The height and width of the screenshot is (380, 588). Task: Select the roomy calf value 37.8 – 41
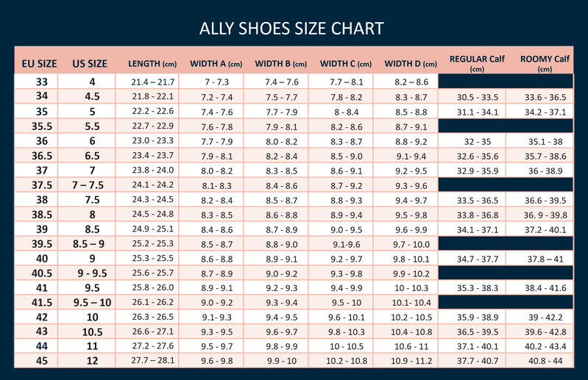pos(545,259)
